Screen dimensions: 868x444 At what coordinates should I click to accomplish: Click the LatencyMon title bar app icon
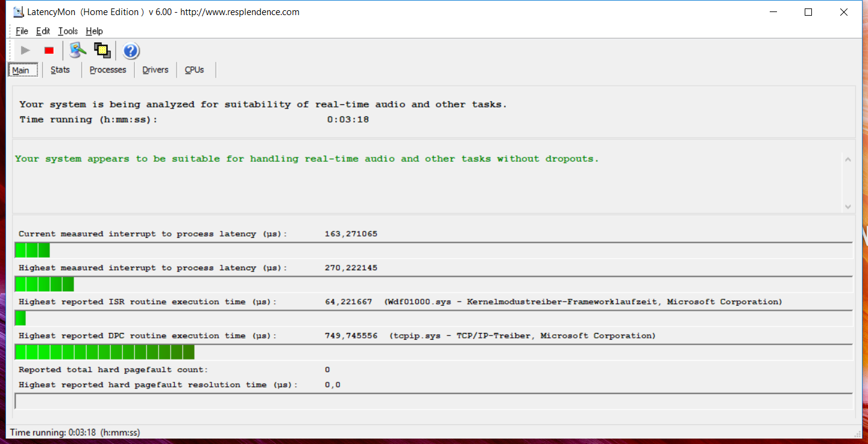point(19,12)
